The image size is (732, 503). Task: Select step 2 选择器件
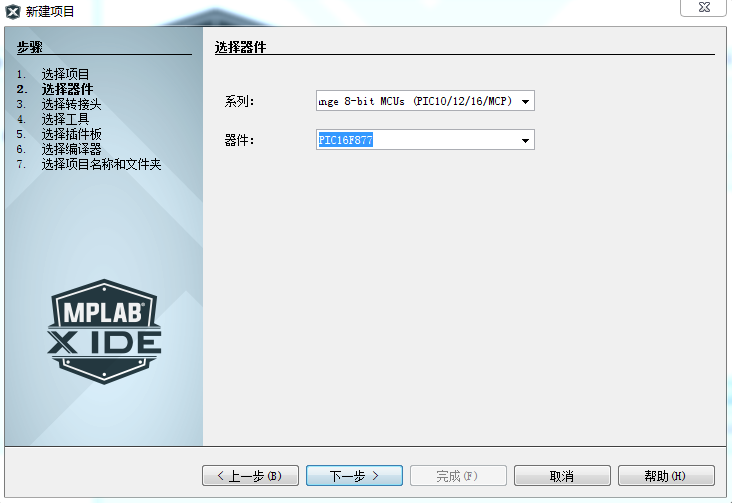[67, 89]
